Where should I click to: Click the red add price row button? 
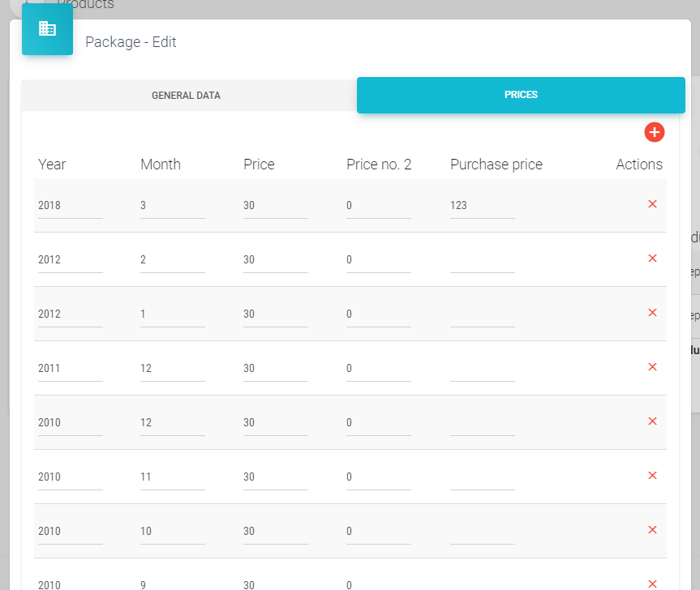coord(655,132)
